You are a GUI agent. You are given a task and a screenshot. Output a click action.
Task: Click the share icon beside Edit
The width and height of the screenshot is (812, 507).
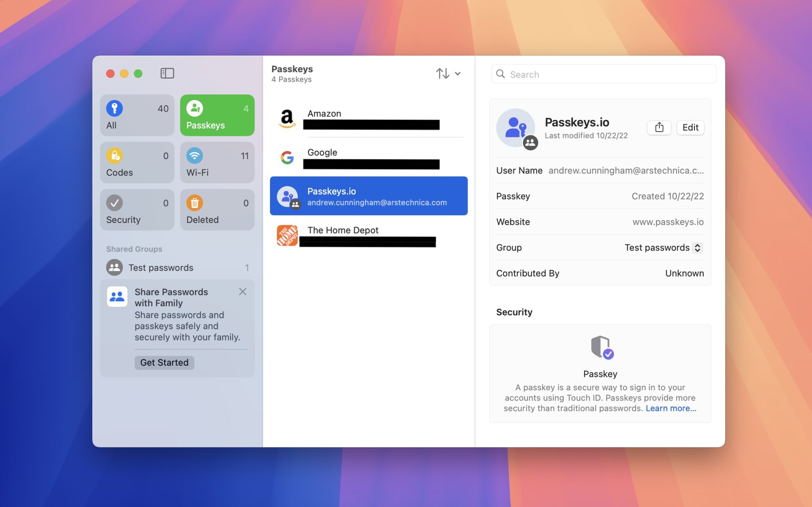(x=659, y=127)
